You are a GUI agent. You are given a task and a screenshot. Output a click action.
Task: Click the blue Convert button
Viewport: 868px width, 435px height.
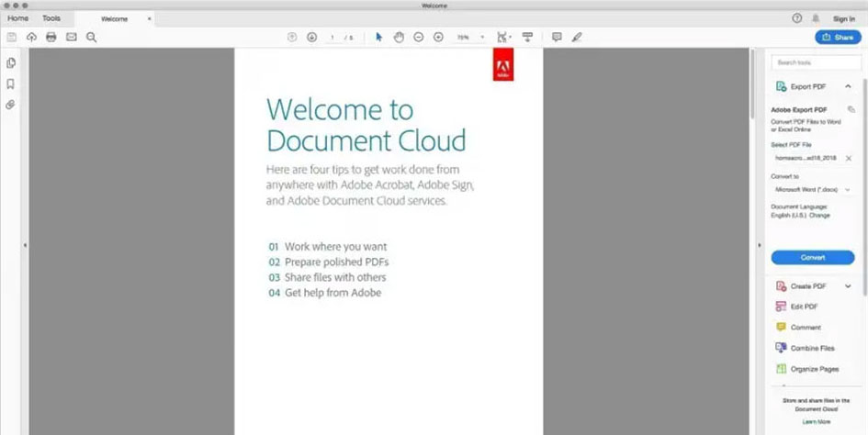(x=813, y=257)
